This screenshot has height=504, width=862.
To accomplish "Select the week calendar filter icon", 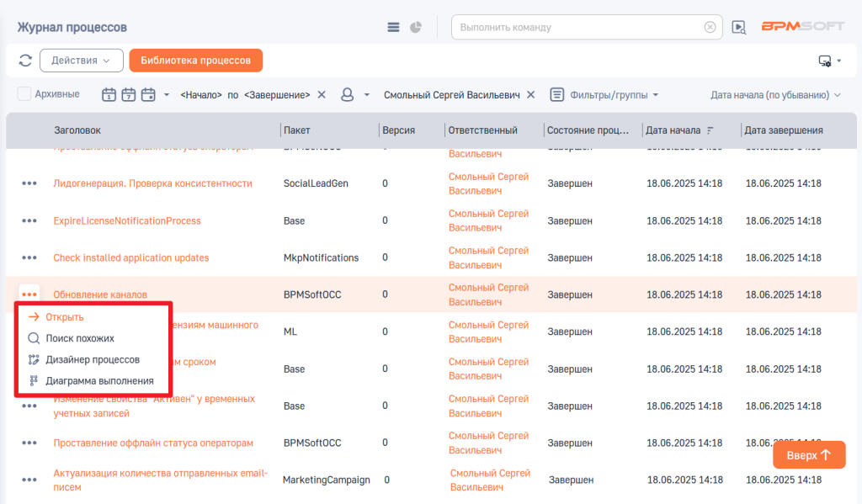I will coord(129,94).
